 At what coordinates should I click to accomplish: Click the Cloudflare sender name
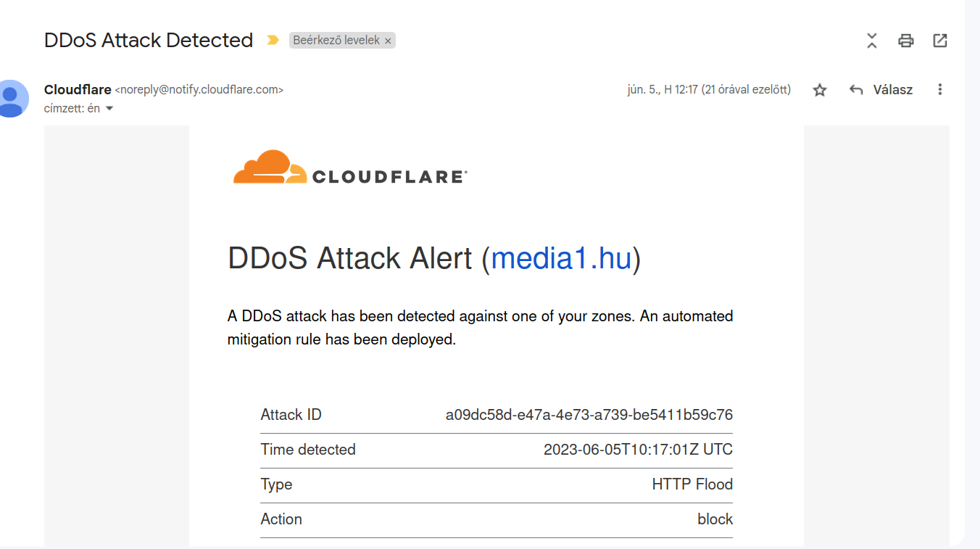pos(78,89)
